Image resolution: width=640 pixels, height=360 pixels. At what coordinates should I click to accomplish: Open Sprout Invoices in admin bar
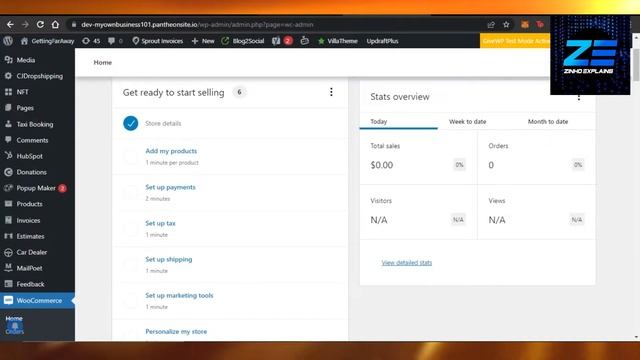tap(158, 41)
